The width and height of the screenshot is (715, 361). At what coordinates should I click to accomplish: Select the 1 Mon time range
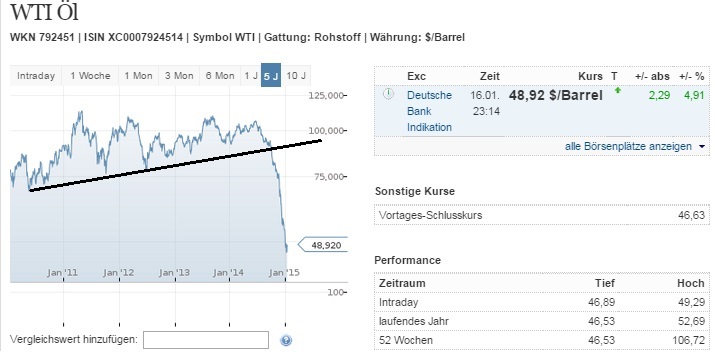click(139, 76)
